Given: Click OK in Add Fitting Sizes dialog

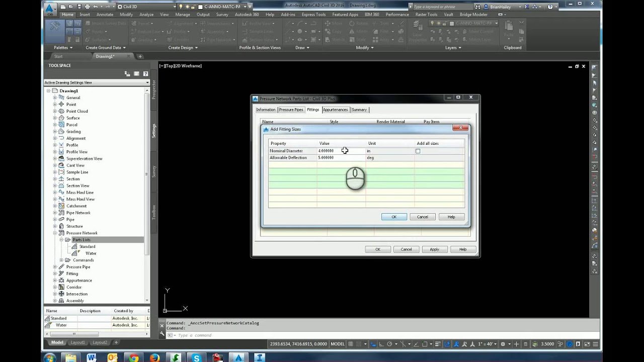Looking at the screenshot, I should point(394,217).
